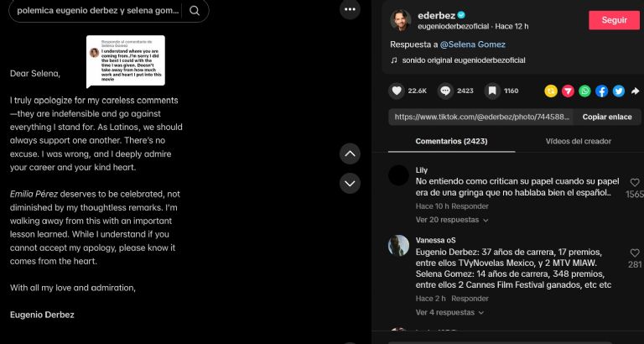Click the search magnifier icon
Screen dimensions: 644x344
pos(195,11)
